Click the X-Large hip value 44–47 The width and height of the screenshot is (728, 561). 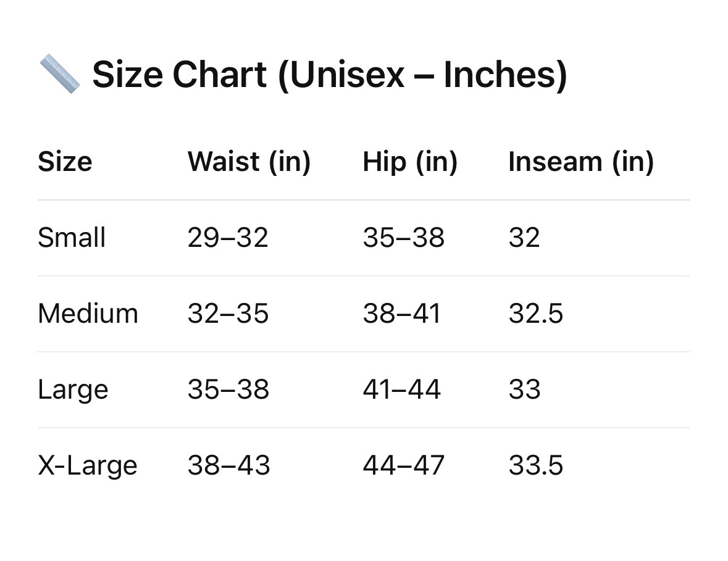coord(403,465)
